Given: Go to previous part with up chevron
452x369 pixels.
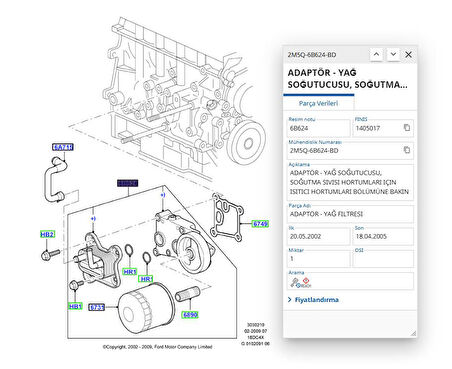Looking at the screenshot, I should 376,54.
